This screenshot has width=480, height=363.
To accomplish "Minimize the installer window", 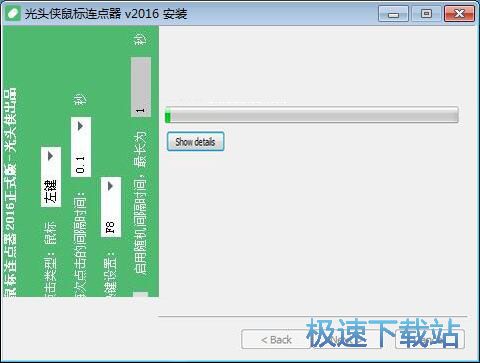I will [x=393, y=14].
